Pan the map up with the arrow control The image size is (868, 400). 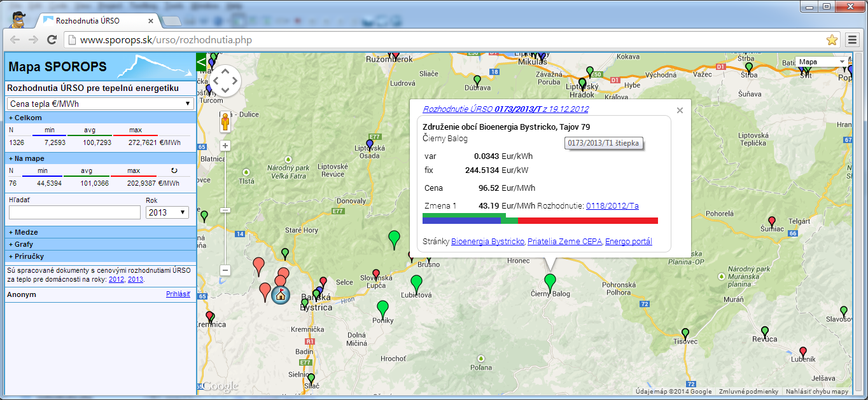coord(225,71)
